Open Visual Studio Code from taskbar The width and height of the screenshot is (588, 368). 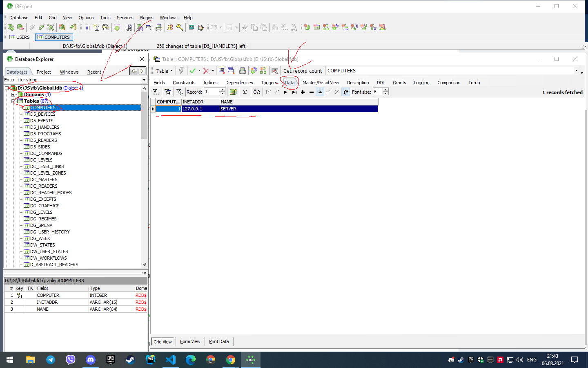point(171,360)
